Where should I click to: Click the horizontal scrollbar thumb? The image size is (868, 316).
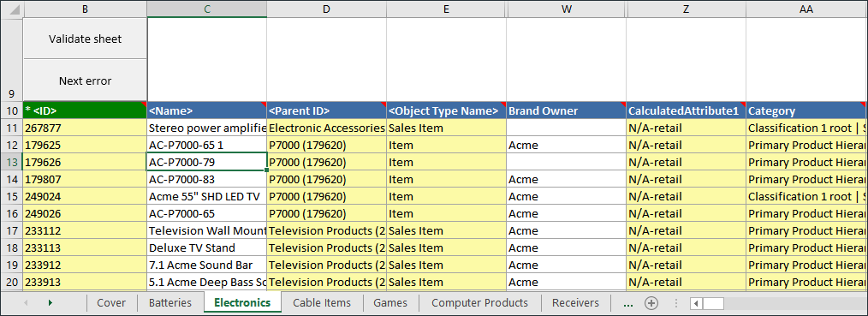tap(714, 303)
